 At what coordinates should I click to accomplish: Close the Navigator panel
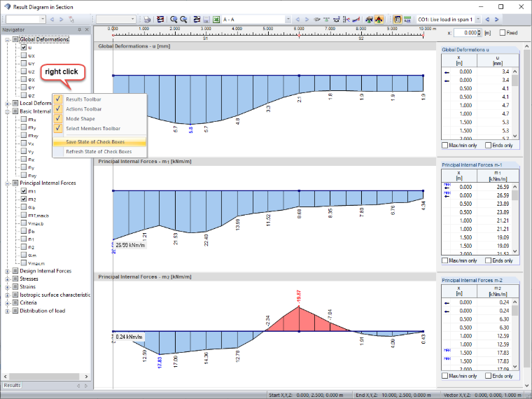87,29
